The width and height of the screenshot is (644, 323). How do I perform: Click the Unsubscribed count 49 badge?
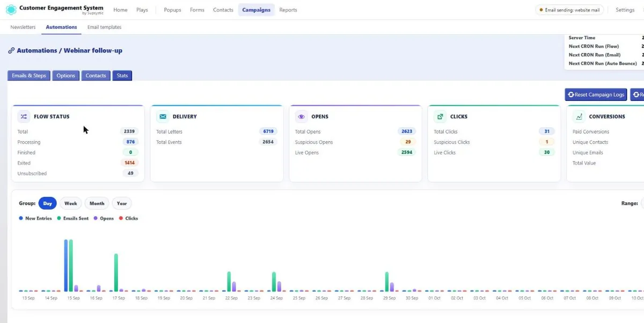pyautogui.click(x=130, y=173)
